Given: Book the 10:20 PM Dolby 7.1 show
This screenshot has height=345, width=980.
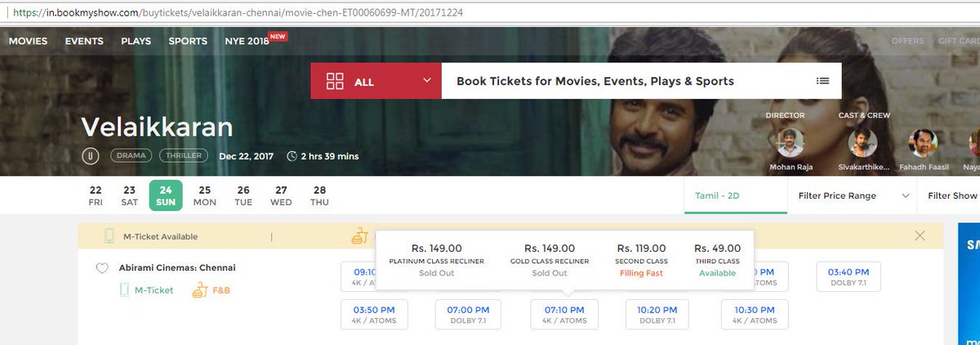Looking at the screenshot, I should [x=659, y=315].
